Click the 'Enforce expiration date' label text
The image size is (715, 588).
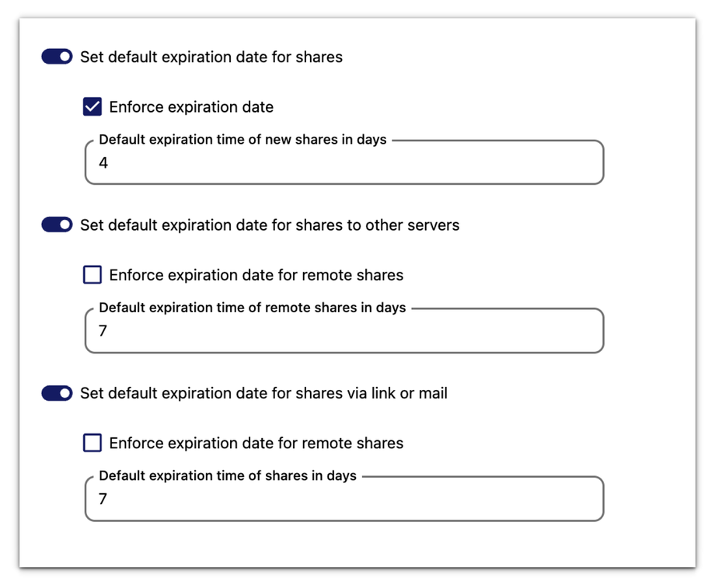(x=191, y=106)
